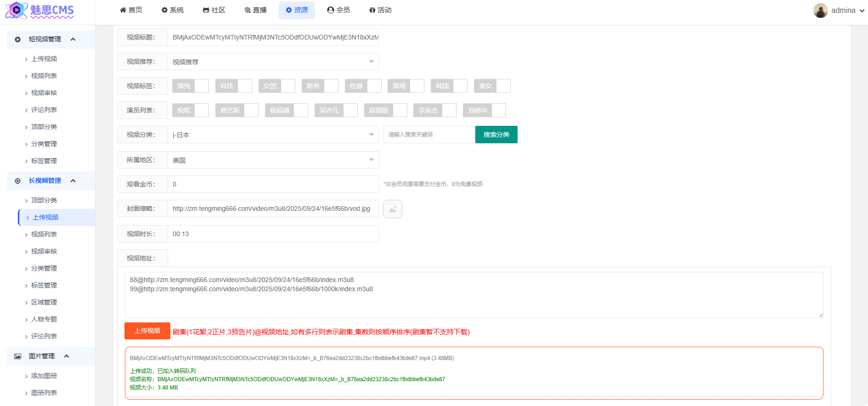This screenshot has height=406, width=868.
Task: Click the 封面缩略 URL field
Action: [273, 209]
